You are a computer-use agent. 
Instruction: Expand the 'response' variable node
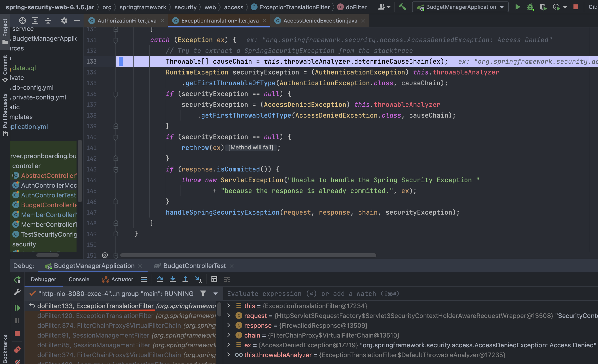[229, 325]
